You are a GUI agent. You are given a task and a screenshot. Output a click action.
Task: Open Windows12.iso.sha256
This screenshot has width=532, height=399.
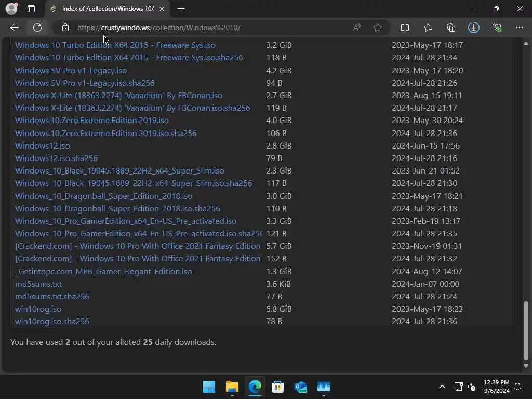(x=56, y=158)
